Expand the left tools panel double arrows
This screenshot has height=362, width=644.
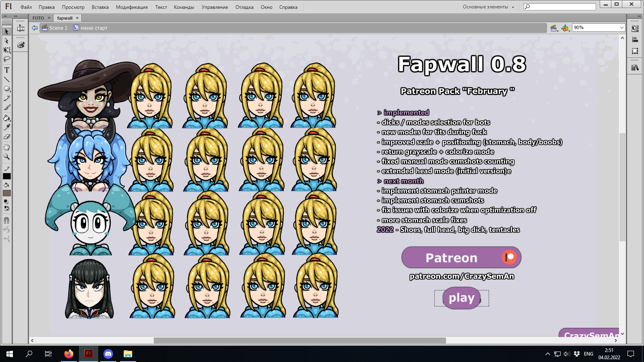(16, 16)
